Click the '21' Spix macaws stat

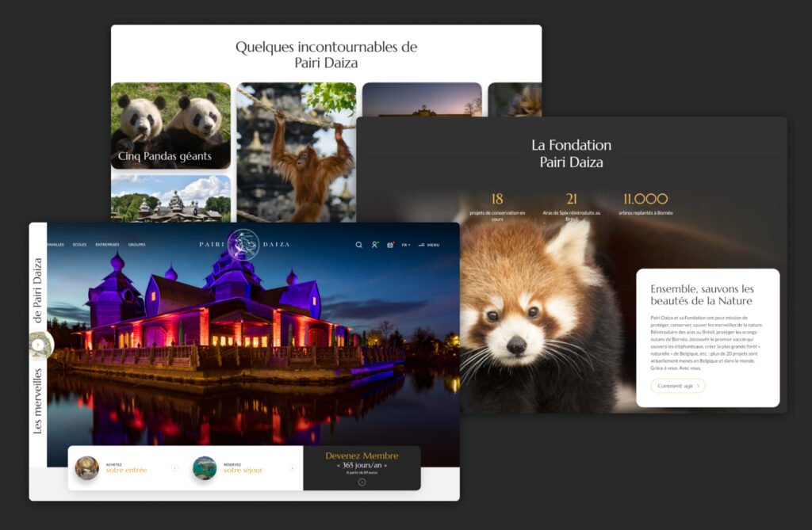tap(571, 199)
